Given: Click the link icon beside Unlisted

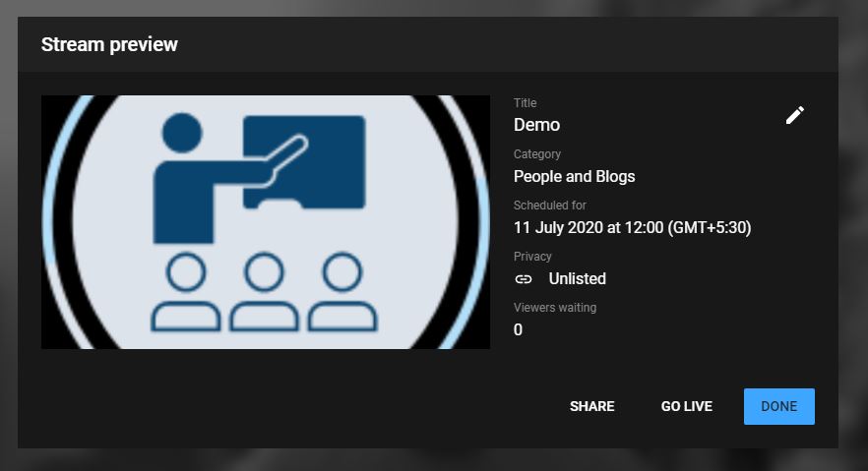Looking at the screenshot, I should 524,279.
